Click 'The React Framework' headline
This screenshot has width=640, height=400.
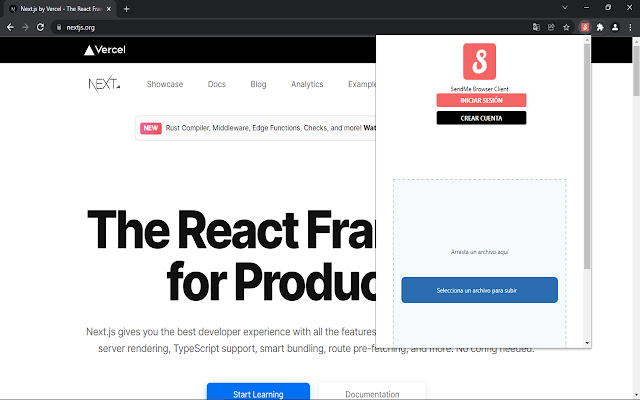click(x=231, y=255)
